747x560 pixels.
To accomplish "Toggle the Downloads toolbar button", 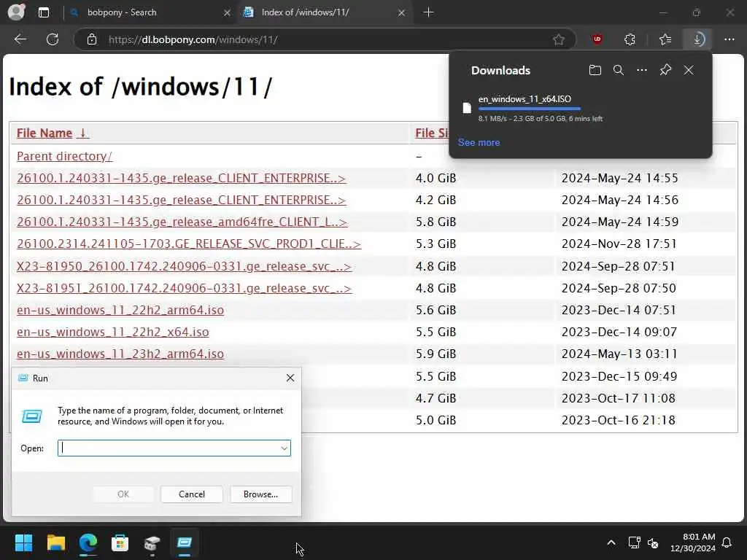I will pos(698,39).
